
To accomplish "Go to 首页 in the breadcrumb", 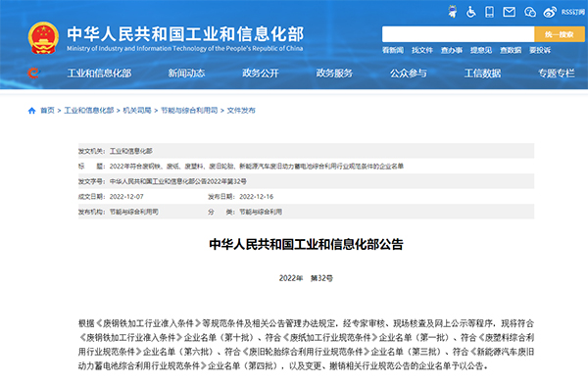I will pyautogui.click(x=47, y=111).
